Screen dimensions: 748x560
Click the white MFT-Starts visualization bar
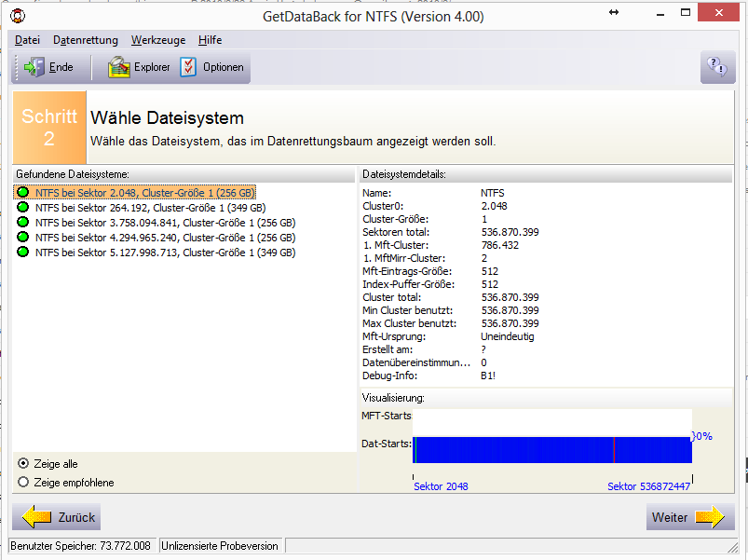click(x=552, y=422)
